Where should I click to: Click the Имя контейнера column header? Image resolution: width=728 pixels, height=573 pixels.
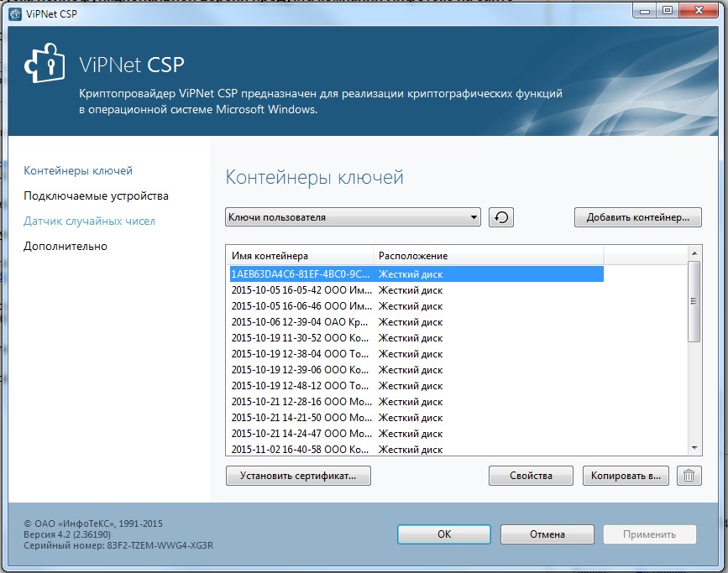pyautogui.click(x=299, y=255)
